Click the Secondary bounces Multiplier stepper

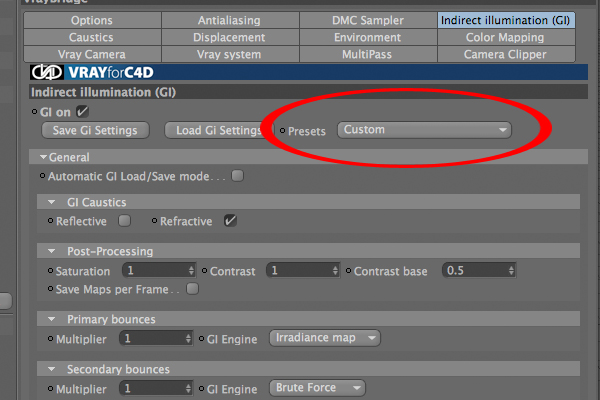point(188,389)
